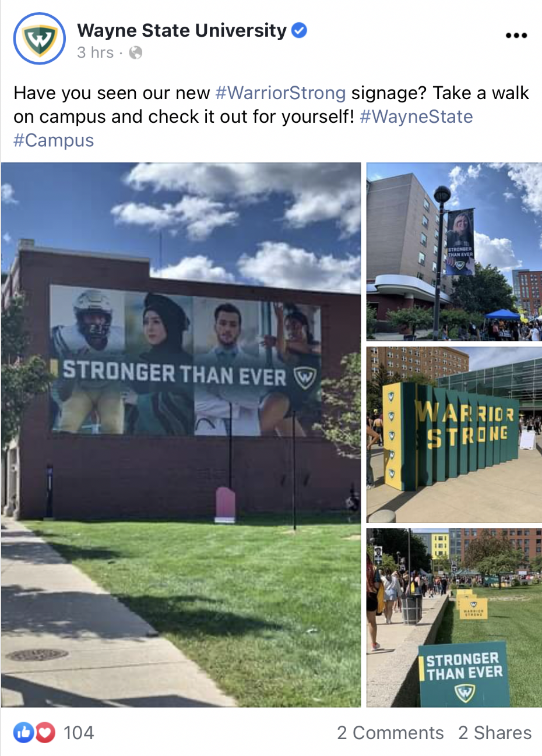542x756 pixels.
Task: View the 104 reactions count
Action: click(79, 733)
